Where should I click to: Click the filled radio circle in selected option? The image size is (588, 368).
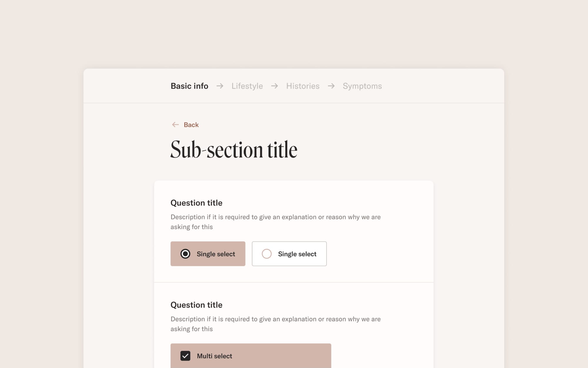(186, 253)
